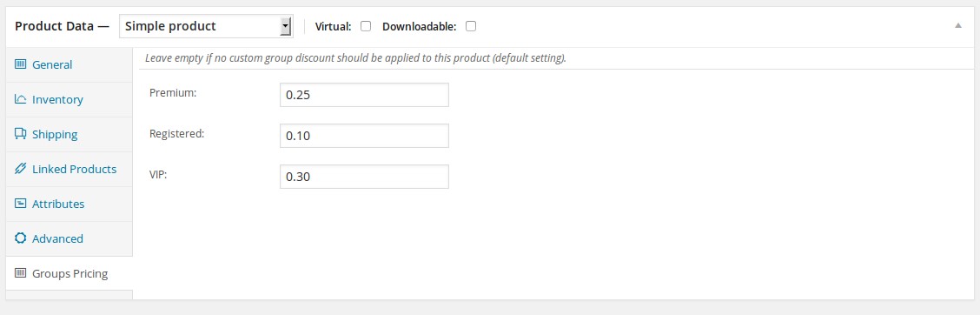Screen dimensions: 980x315
Task: Open the Attributes tab label
Action: coord(58,204)
